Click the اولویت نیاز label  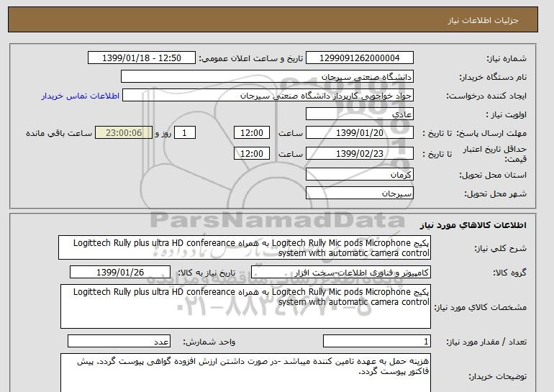pos(507,114)
